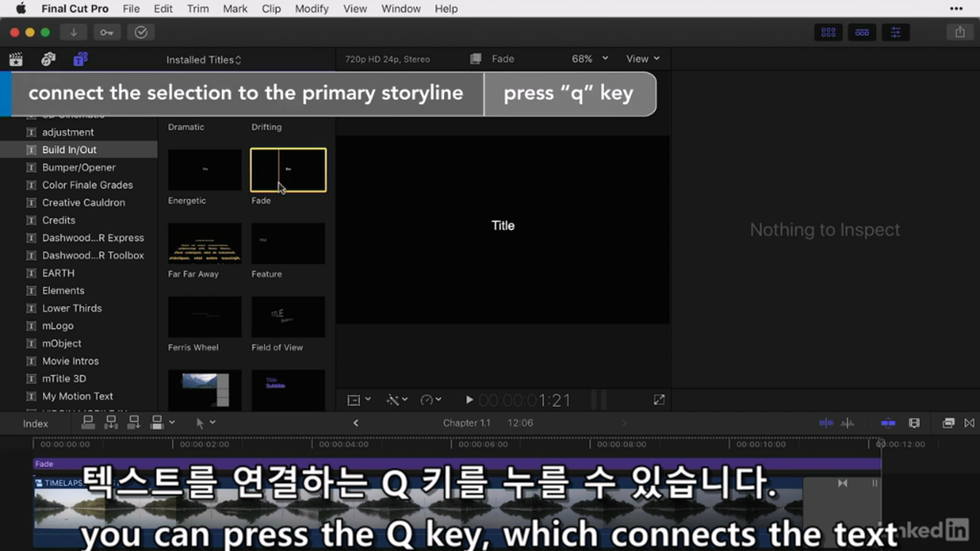
Task: Toggle timeline snapping icon
Action: click(888, 422)
